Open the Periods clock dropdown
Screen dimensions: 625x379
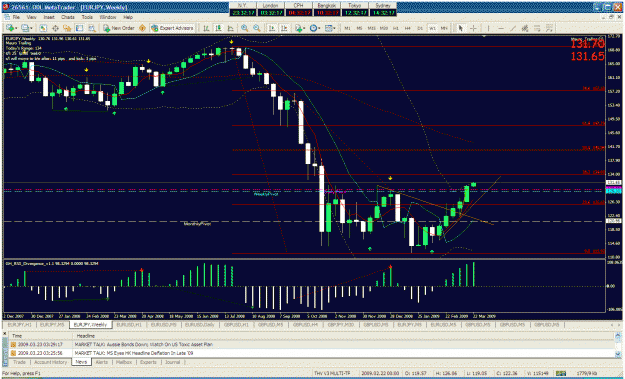click(314, 28)
